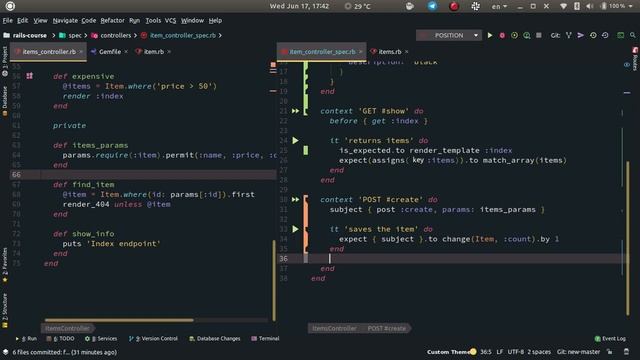The image size is (640, 360).
Task: Run with coverage icon in the toolbar
Action: [514, 36]
